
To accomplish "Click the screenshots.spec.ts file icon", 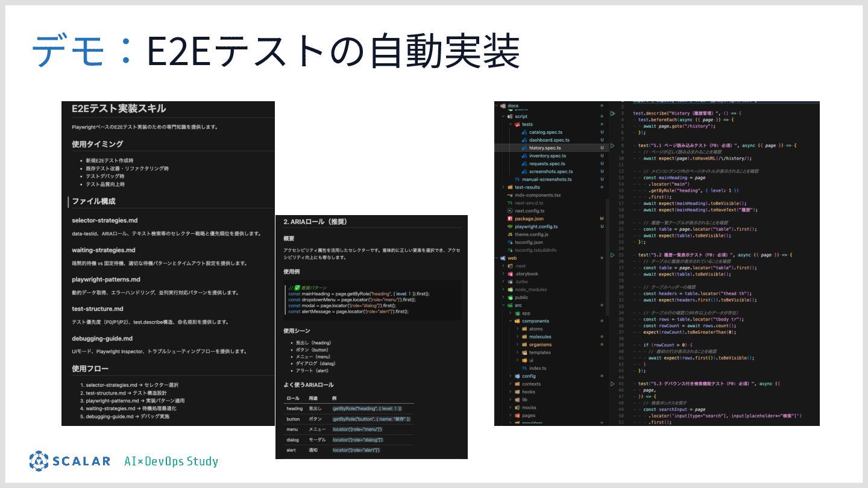I will pyautogui.click(x=524, y=171).
